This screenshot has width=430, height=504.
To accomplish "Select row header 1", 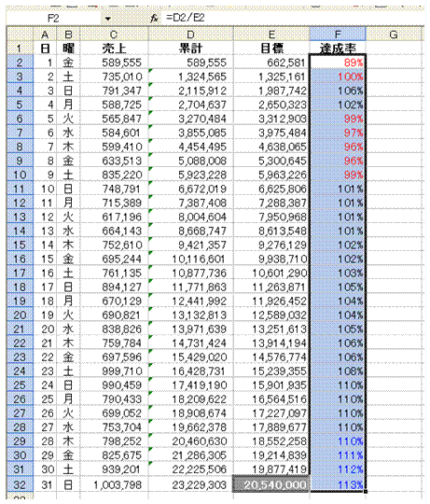I will point(20,49).
